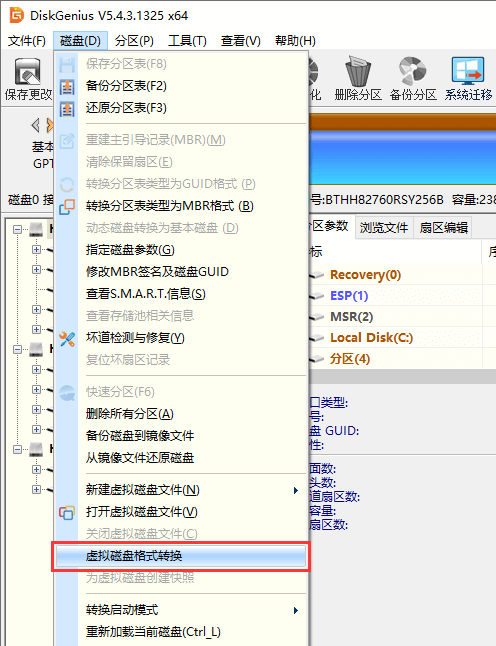Image resolution: width=496 pixels, height=646 pixels.
Task: Expand the convert boot mode (转换启动模式) submenu arrow
Action: coord(295,610)
